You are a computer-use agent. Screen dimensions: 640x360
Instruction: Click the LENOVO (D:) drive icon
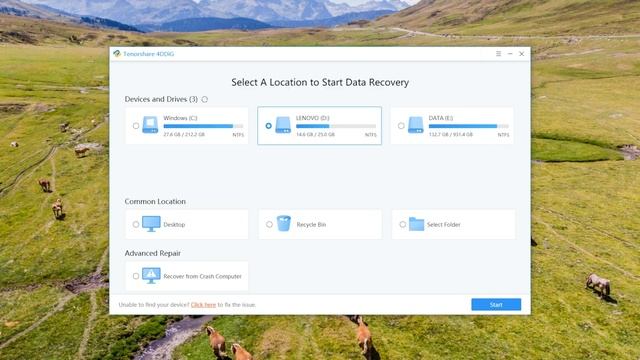point(283,125)
